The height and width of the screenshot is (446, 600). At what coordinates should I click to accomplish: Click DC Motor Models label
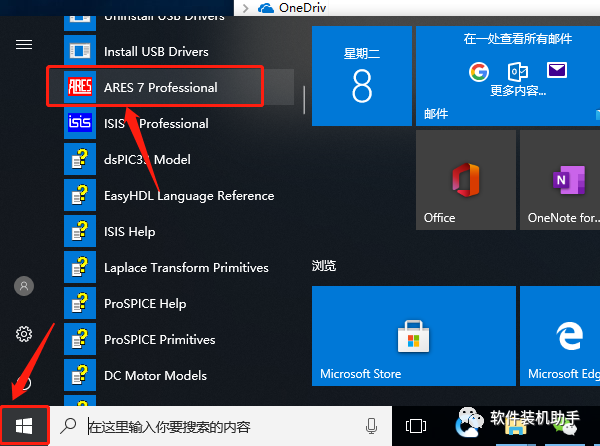155,376
